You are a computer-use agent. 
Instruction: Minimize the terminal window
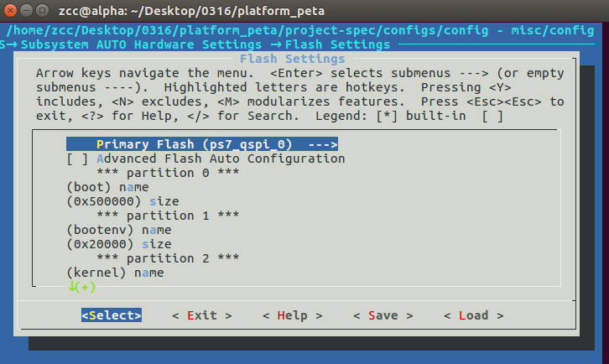tap(26, 11)
